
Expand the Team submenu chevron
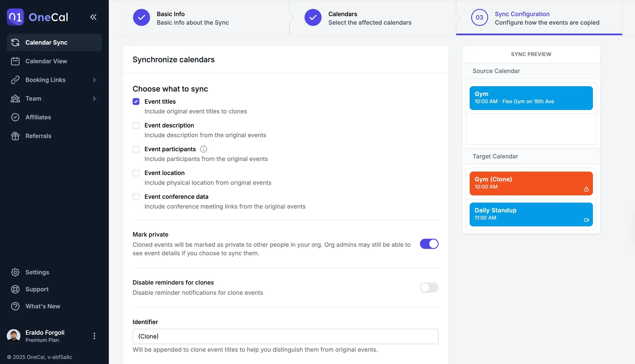pos(94,99)
